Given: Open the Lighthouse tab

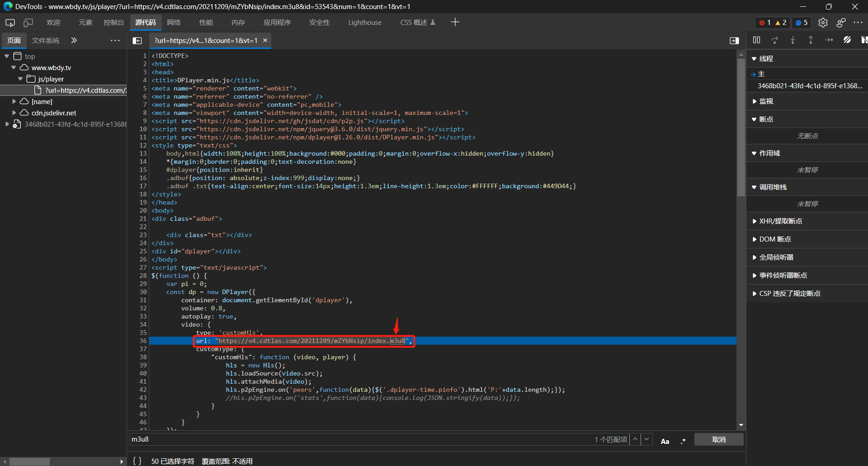Looking at the screenshot, I should [365, 23].
